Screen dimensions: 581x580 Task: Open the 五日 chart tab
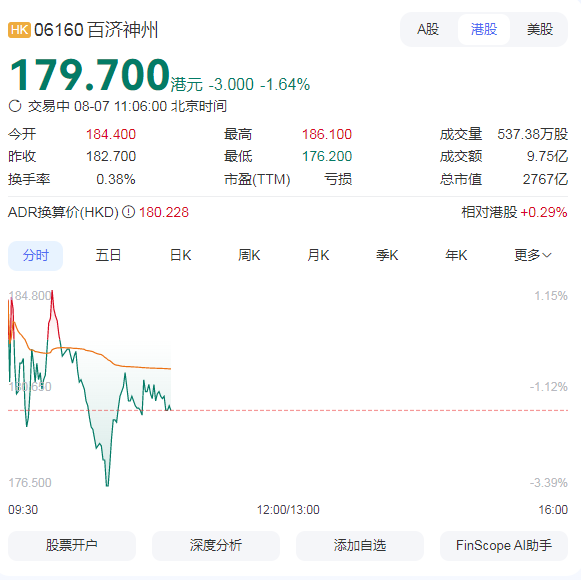pos(108,255)
